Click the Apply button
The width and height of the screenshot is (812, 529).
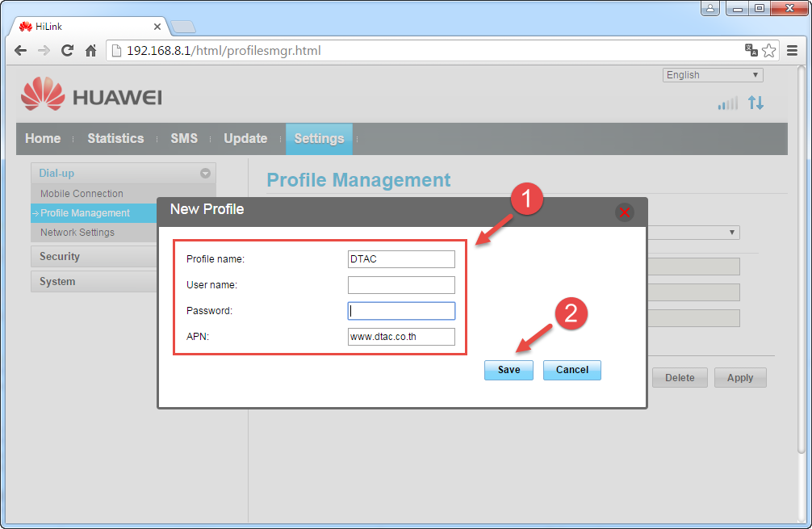[x=740, y=378]
